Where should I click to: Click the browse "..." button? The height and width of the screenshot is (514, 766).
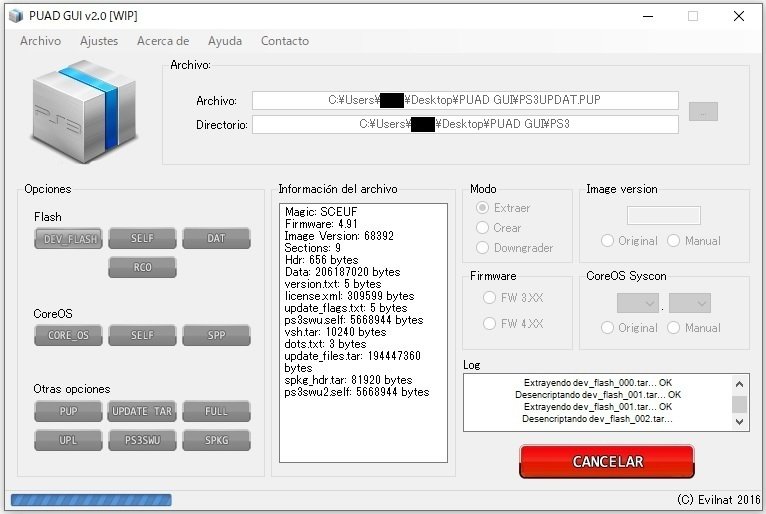click(703, 112)
